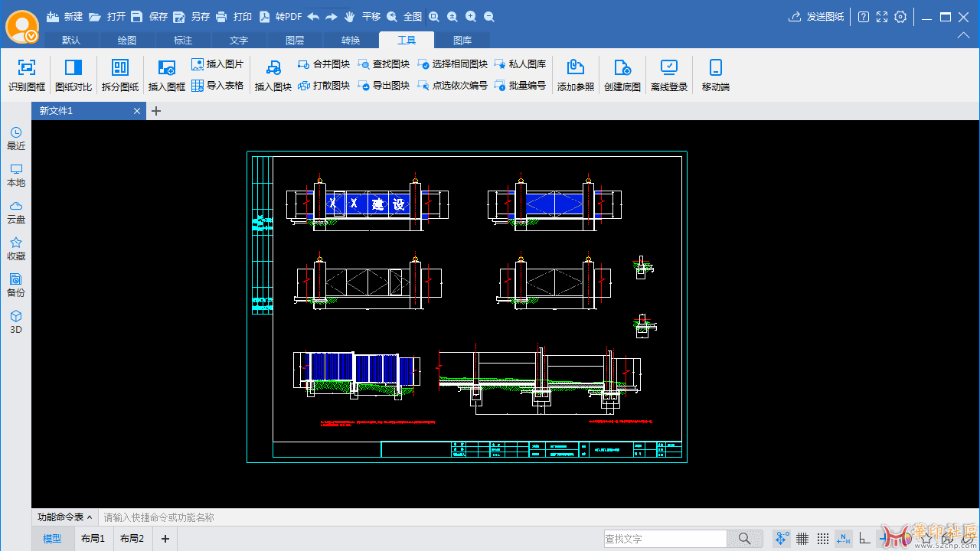Add a reference with 添加参照
This screenshot has width=980, height=551.
pos(576,75)
